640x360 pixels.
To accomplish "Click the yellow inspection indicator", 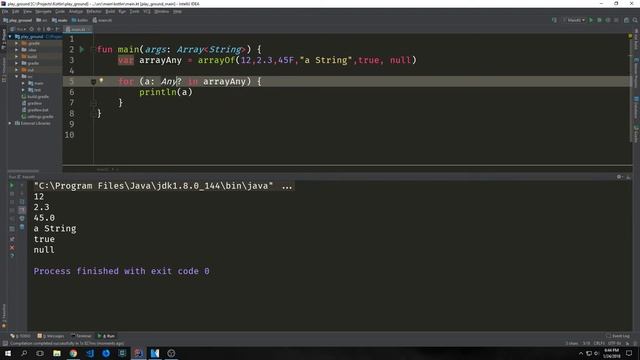I will pyautogui.click(x=630, y=36).
